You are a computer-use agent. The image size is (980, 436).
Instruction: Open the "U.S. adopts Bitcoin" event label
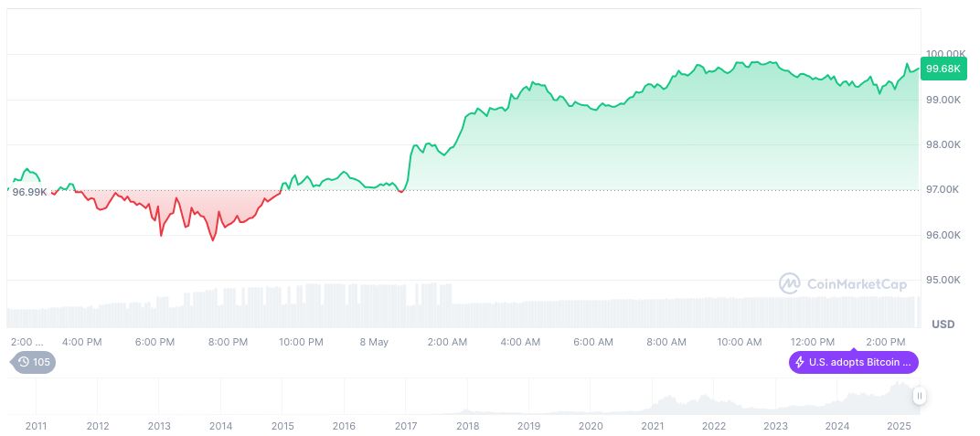tap(859, 362)
